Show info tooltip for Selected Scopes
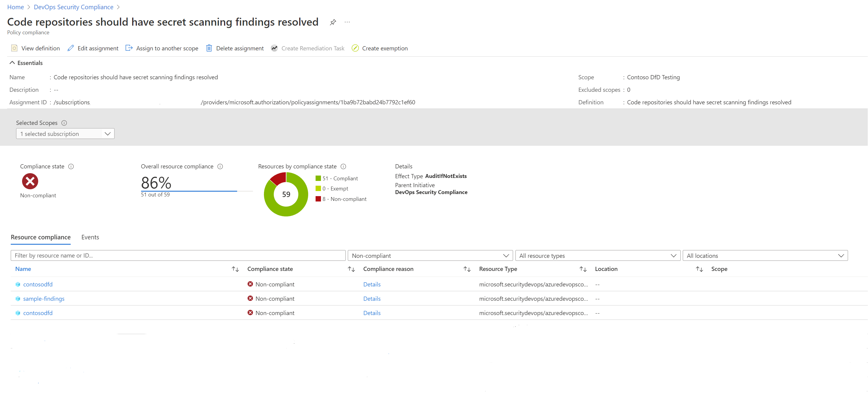The width and height of the screenshot is (868, 414). (64, 123)
